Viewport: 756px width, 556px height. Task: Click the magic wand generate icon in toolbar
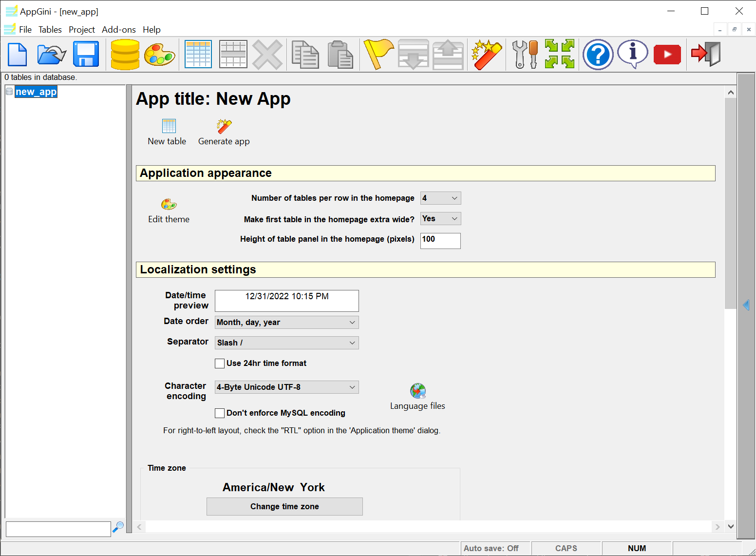click(x=486, y=54)
